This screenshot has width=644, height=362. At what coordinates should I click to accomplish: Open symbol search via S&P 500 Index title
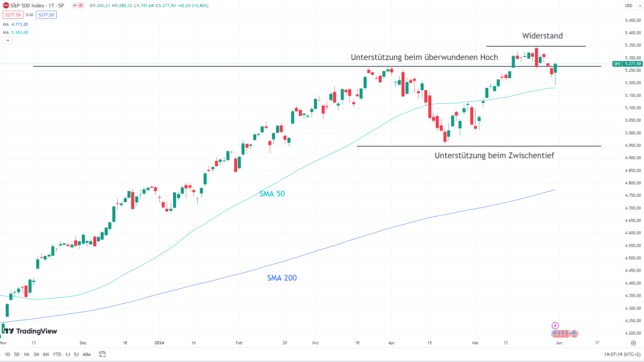pyautogui.click(x=37, y=5)
